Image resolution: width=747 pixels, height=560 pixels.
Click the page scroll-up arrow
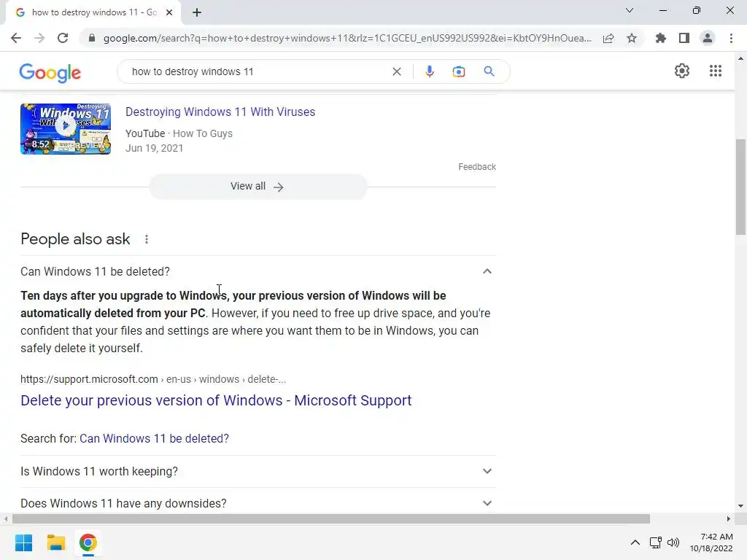(x=740, y=59)
